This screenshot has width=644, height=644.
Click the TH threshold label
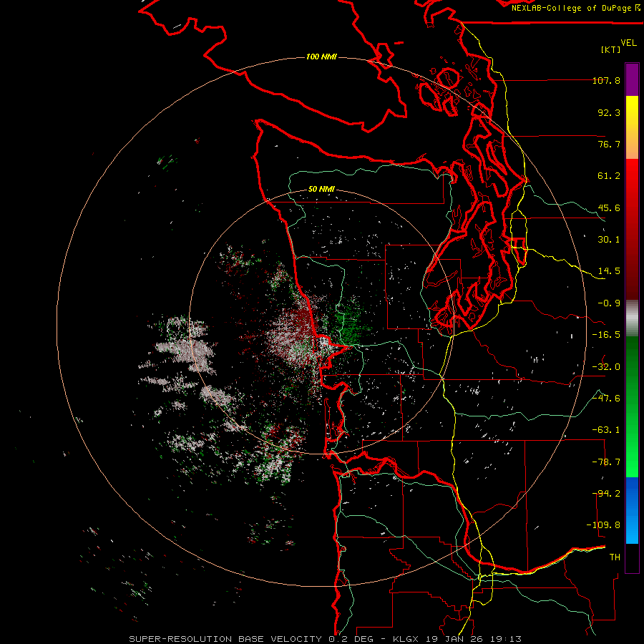(x=615, y=557)
